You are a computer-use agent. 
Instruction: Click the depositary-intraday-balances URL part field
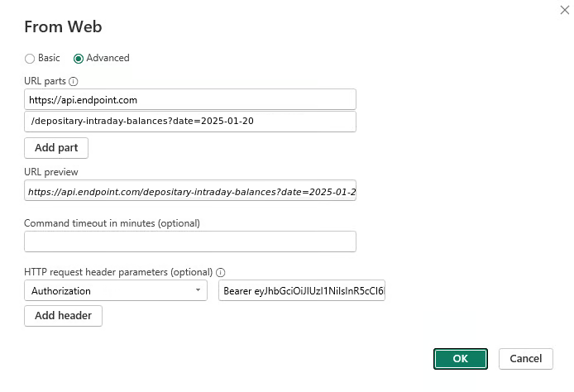tap(190, 122)
